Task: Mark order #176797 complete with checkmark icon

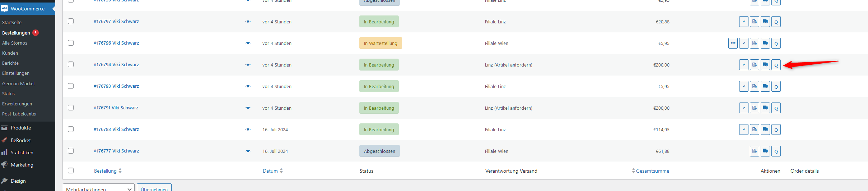Action: coord(744,22)
